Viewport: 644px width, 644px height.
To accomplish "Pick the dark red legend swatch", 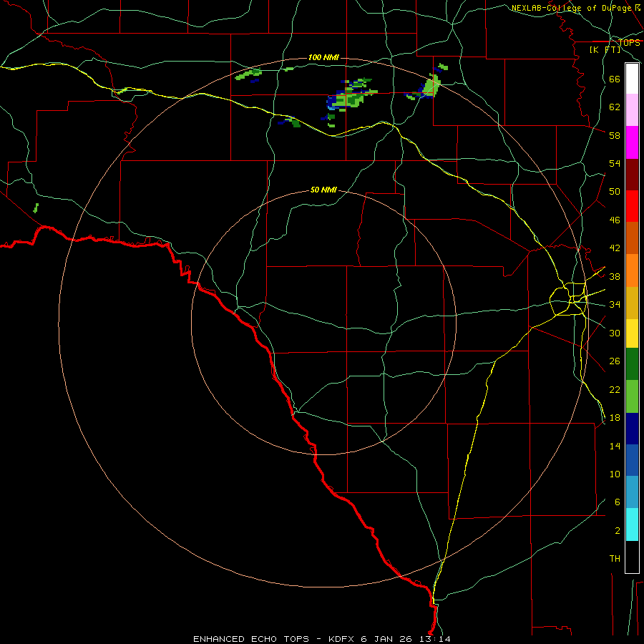I will click(632, 175).
